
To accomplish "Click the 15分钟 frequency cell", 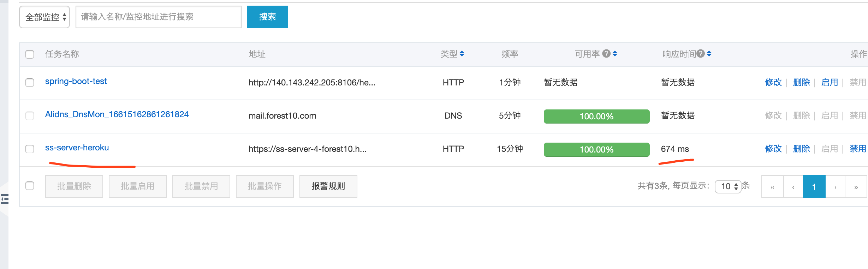I will click(x=510, y=149).
